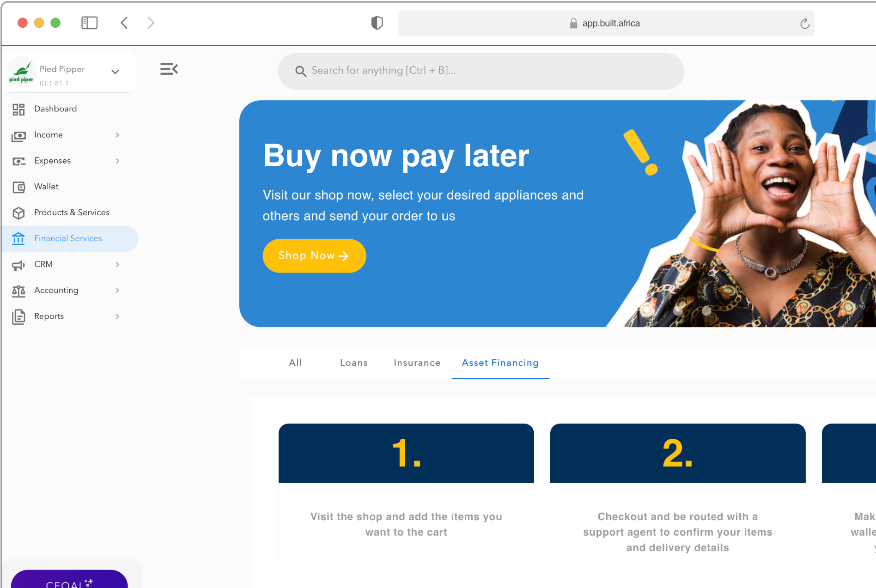Open the Pied Pipper company dropdown
Viewport: 876px width, 588px height.
coord(116,72)
